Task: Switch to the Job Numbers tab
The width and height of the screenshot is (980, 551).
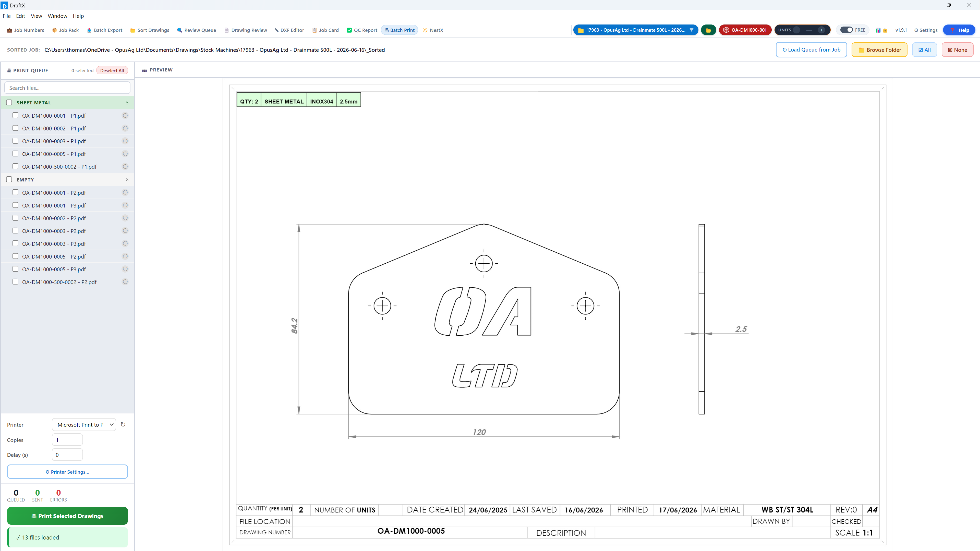Action: tap(26, 30)
